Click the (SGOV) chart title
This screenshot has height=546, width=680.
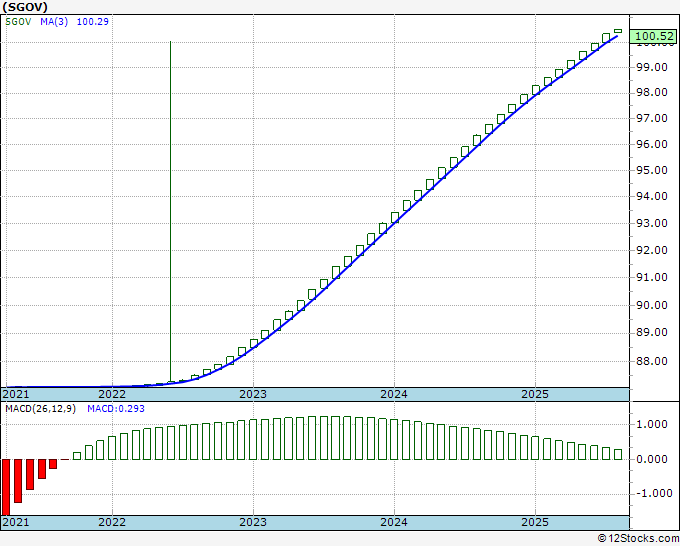(25, 7)
